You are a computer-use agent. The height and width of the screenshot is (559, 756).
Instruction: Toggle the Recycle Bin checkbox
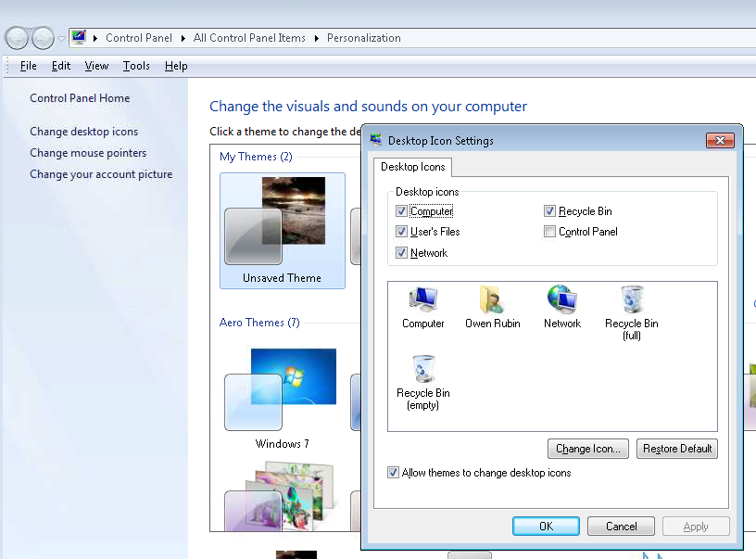550,211
